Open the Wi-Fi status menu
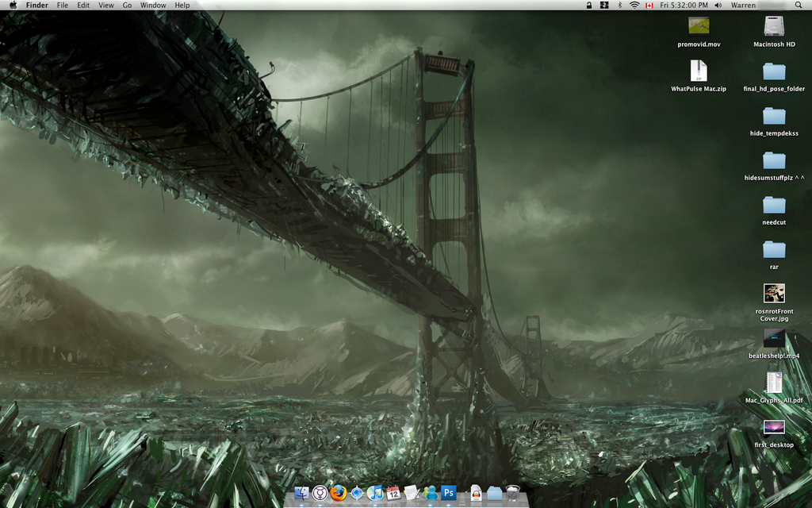Image resolution: width=812 pixels, height=508 pixels. [x=634, y=6]
